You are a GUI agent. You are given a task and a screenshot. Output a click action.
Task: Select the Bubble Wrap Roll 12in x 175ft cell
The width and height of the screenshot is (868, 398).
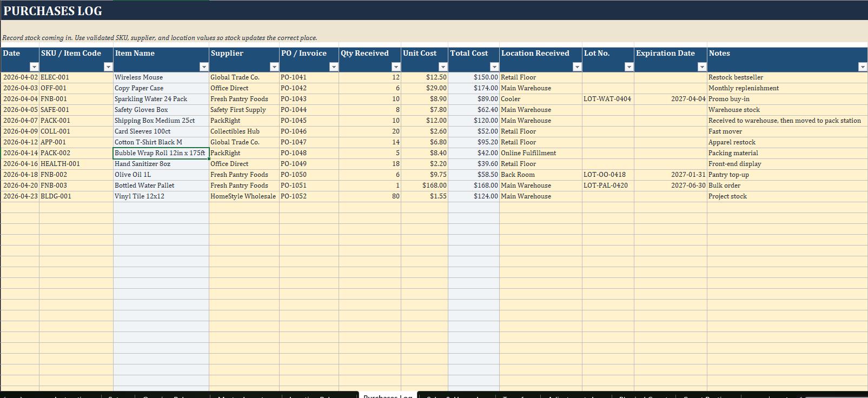[x=161, y=153]
